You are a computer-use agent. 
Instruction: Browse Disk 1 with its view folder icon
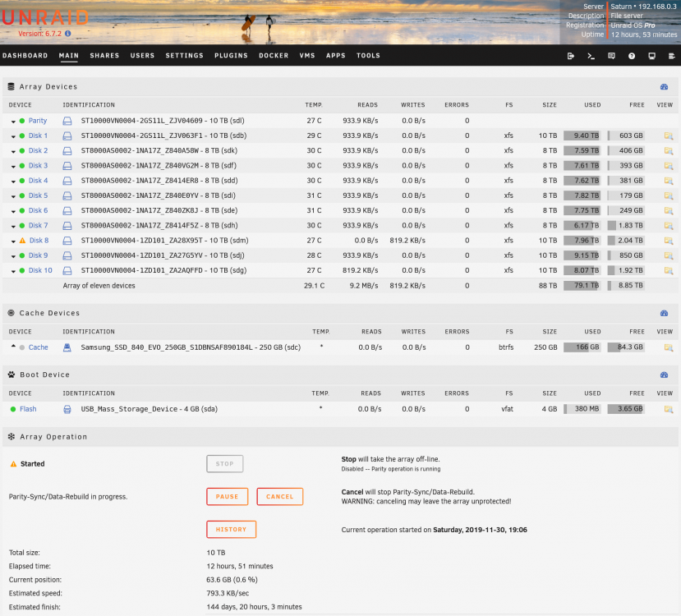point(669,136)
